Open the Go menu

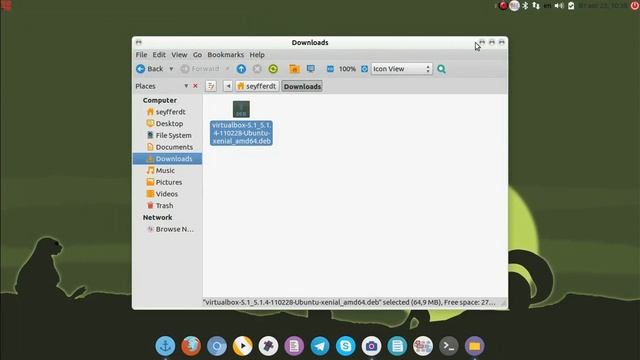197,55
